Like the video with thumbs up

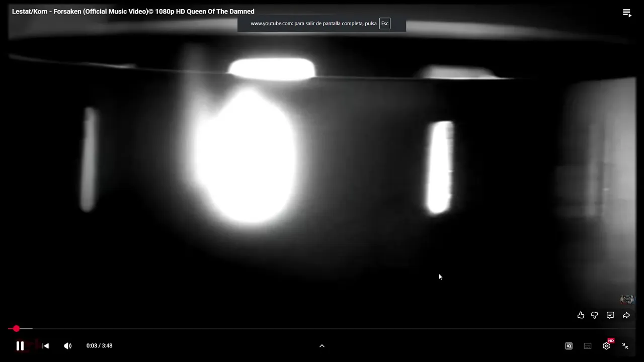coord(581,315)
